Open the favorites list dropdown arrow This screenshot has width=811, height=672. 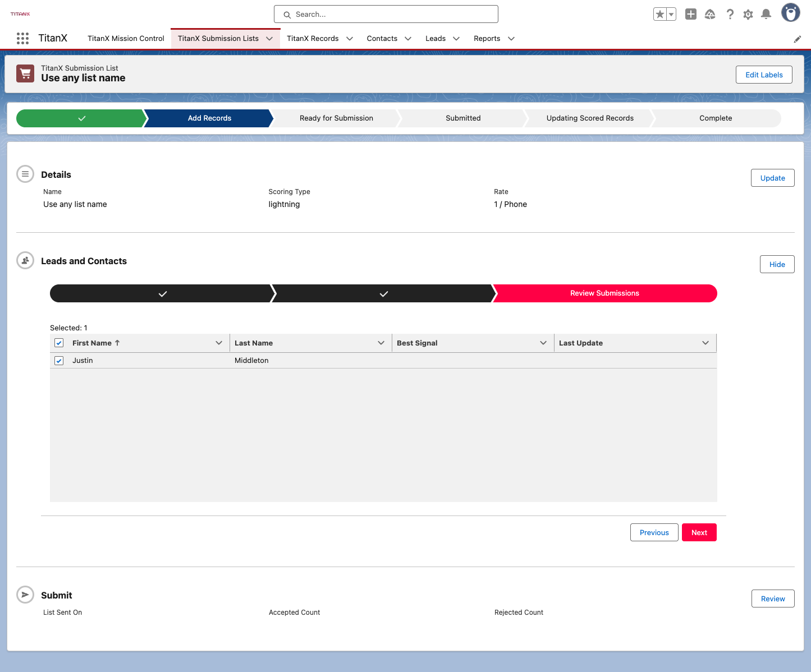coord(671,14)
